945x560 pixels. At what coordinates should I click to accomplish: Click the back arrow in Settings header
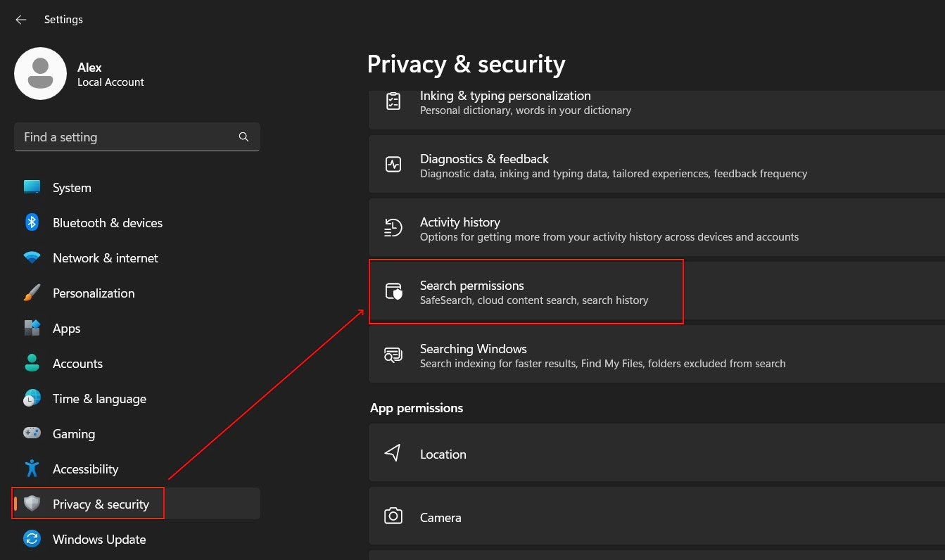21,20
